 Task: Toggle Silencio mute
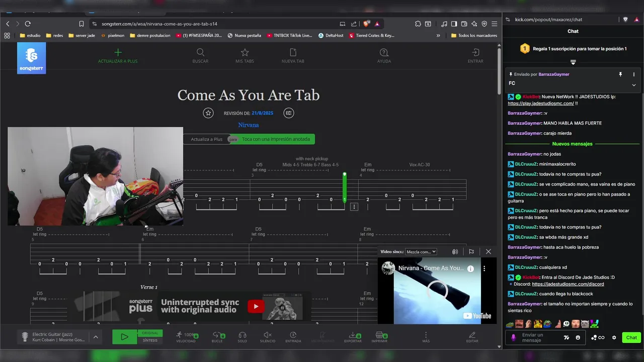[x=268, y=337]
